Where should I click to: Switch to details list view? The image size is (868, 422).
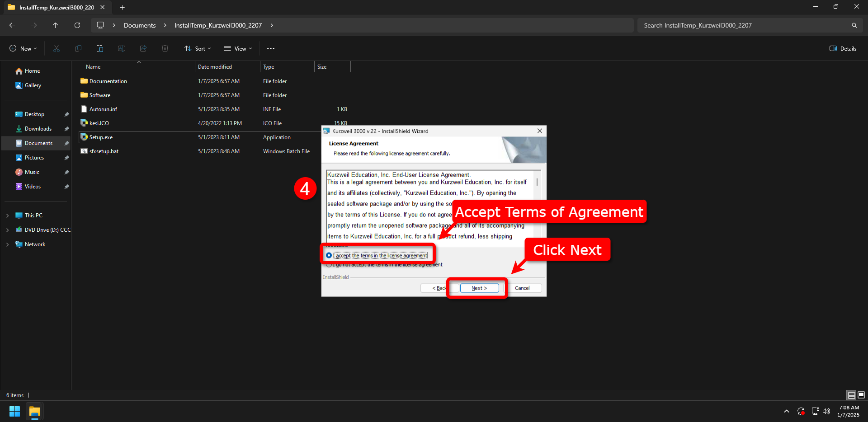tap(851, 395)
